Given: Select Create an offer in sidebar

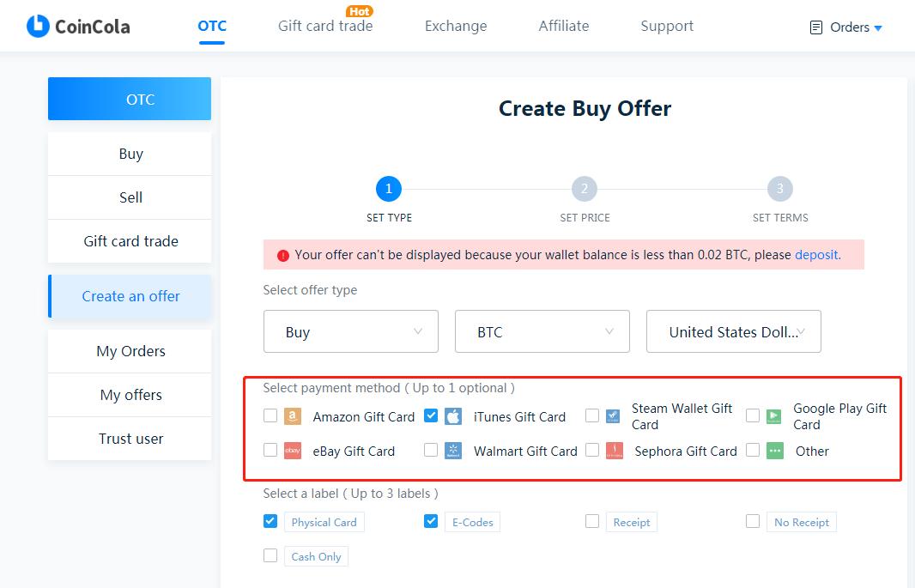Looking at the screenshot, I should (x=130, y=296).
